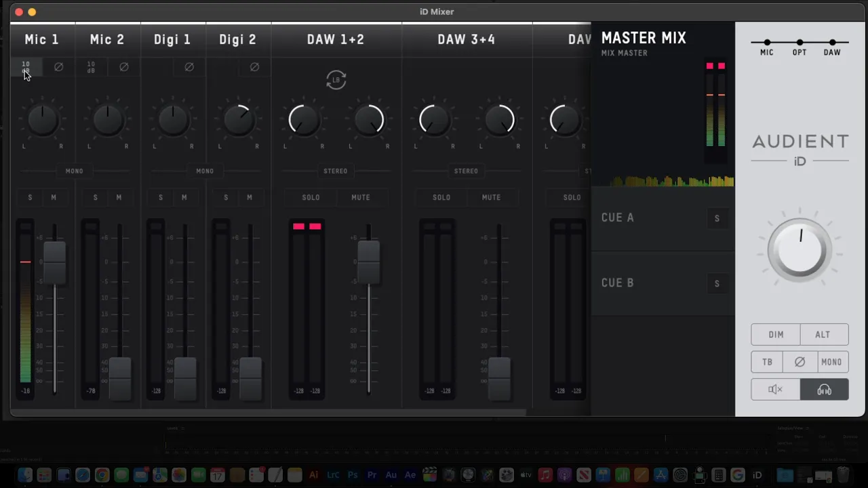This screenshot has height=488, width=868.
Task: Click MUTE on DAW 3+4
Action: click(491, 197)
